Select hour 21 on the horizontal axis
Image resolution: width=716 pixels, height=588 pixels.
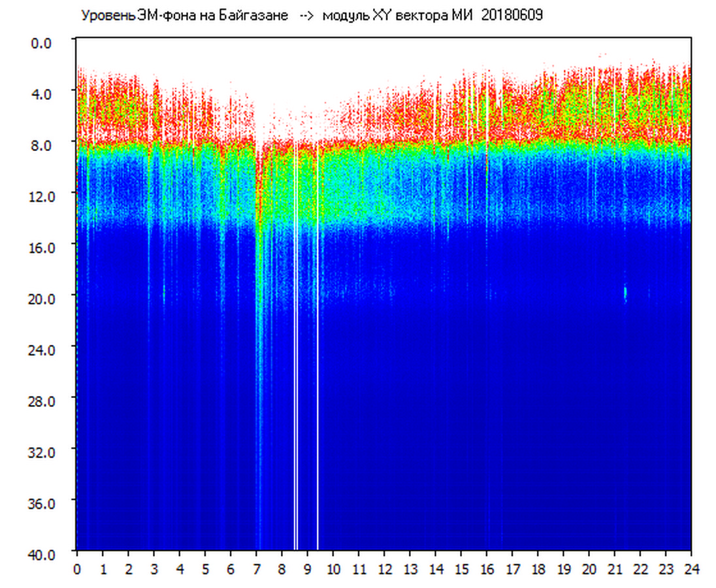(615, 568)
